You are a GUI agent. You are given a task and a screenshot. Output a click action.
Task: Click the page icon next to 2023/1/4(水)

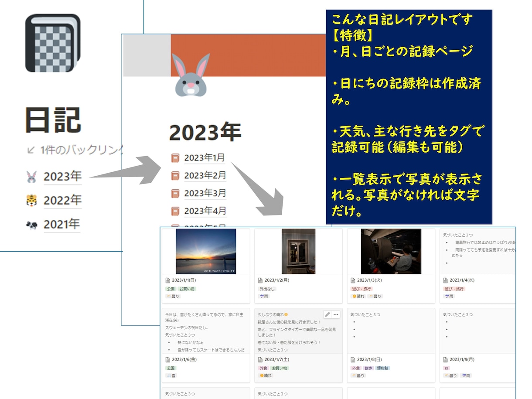click(446, 280)
